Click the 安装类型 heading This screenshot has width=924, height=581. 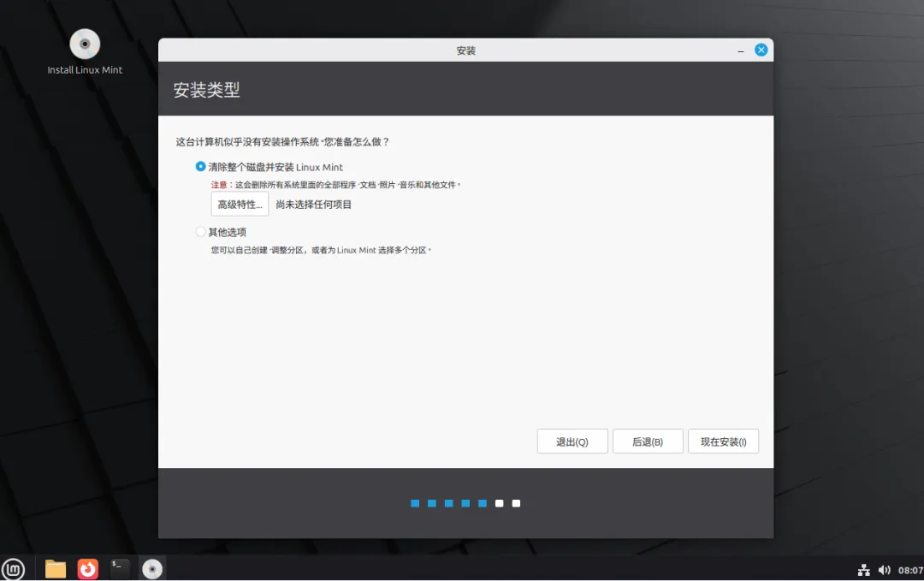click(206, 90)
